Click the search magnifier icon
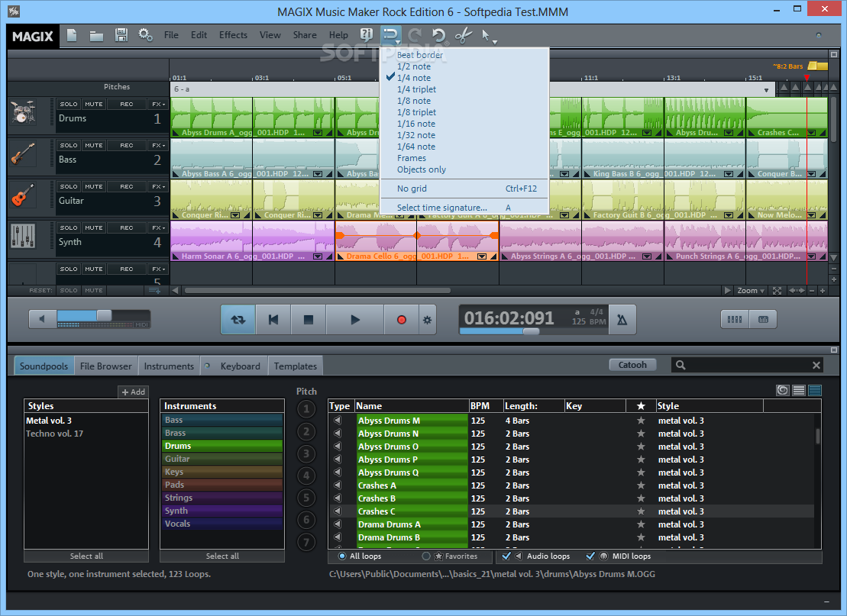The width and height of the screenshot is (847, 616). [x=681, y=365]
